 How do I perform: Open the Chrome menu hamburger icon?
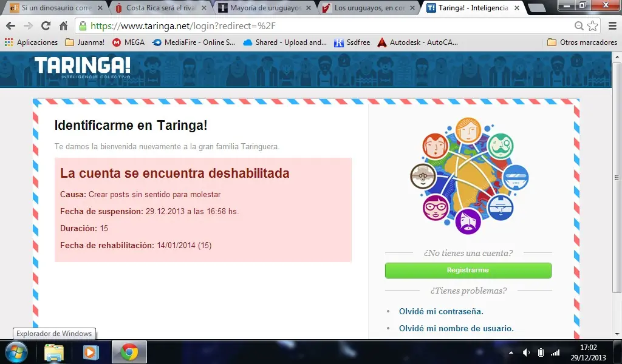point(612,26)
